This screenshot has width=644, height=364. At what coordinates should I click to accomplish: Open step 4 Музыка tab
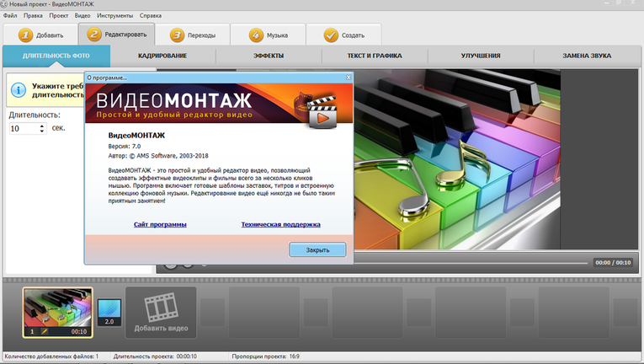click(268, 35)
